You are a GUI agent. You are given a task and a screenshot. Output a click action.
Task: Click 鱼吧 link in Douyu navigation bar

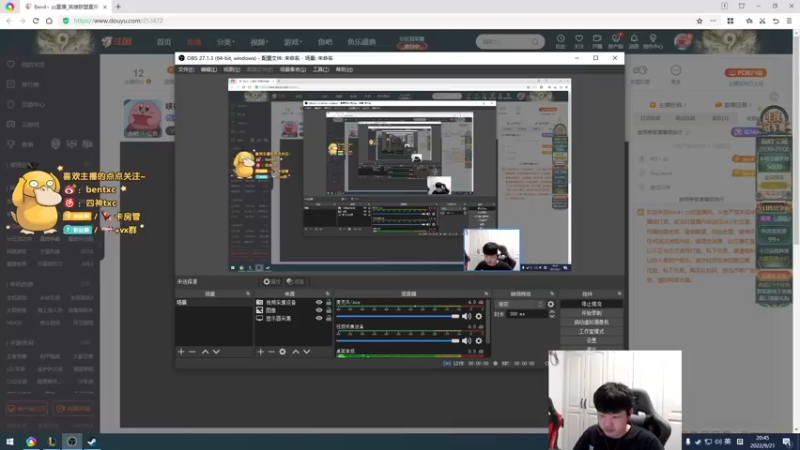pos(325,42)
